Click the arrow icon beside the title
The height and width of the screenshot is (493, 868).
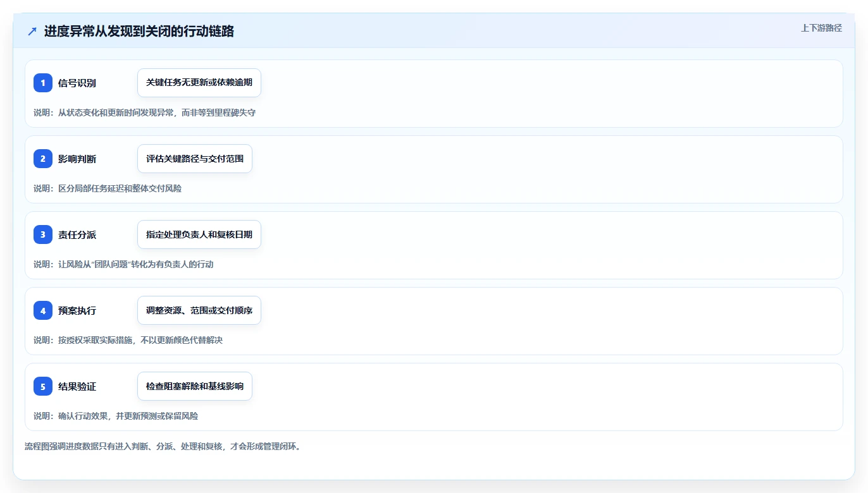pos(32,32)
